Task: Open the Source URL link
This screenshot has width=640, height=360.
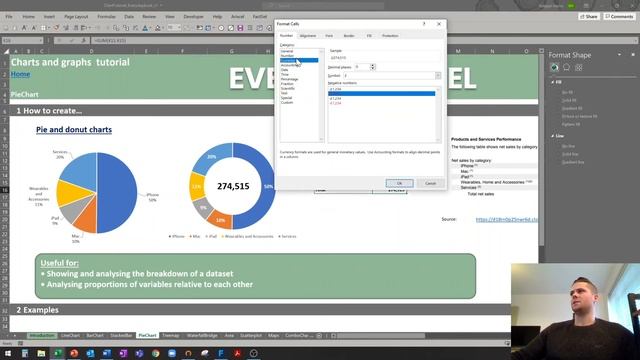Action: pyautogui.click(x=507, y=220)
